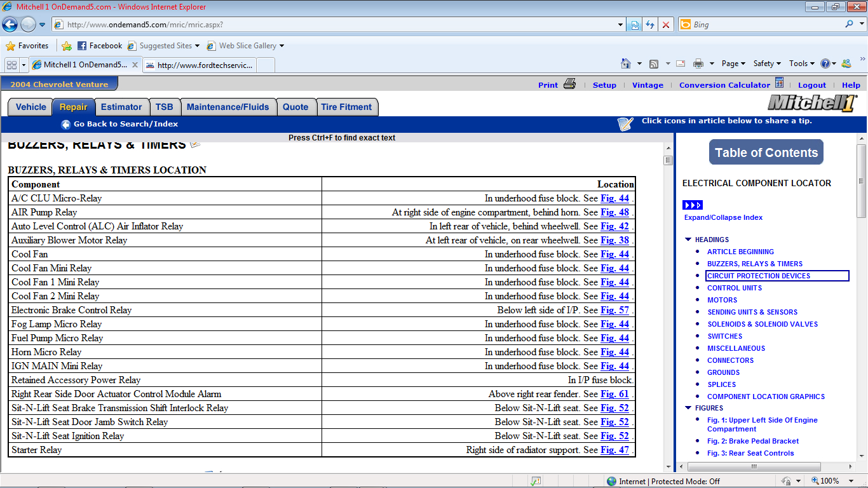Click the browser command bar printer icon

698,64
